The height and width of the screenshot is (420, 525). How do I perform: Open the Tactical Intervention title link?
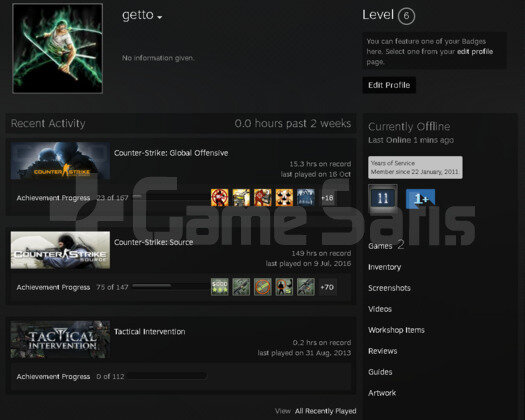tap(150, 332)
